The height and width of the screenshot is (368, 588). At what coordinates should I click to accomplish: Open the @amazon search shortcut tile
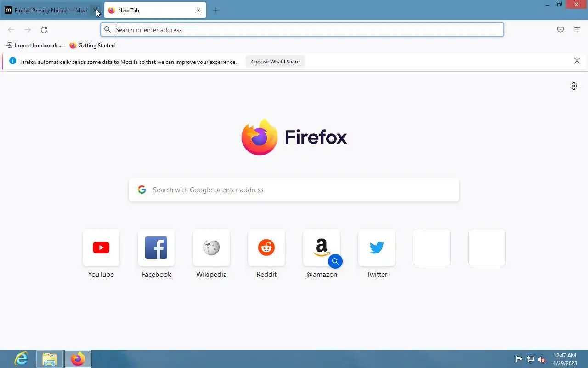pyautogui.click(x=322, y=247)
